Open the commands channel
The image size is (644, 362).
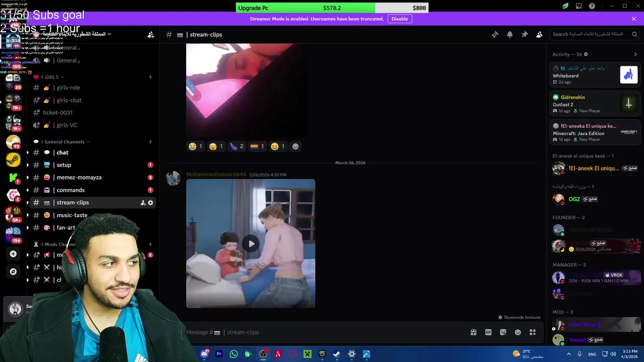(93, 190)
